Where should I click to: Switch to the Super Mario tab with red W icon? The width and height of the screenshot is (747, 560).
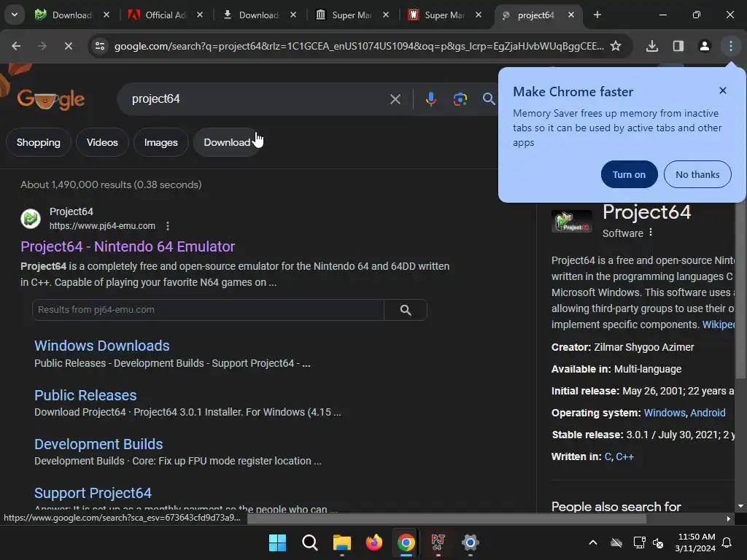click(x=444, y=15)
